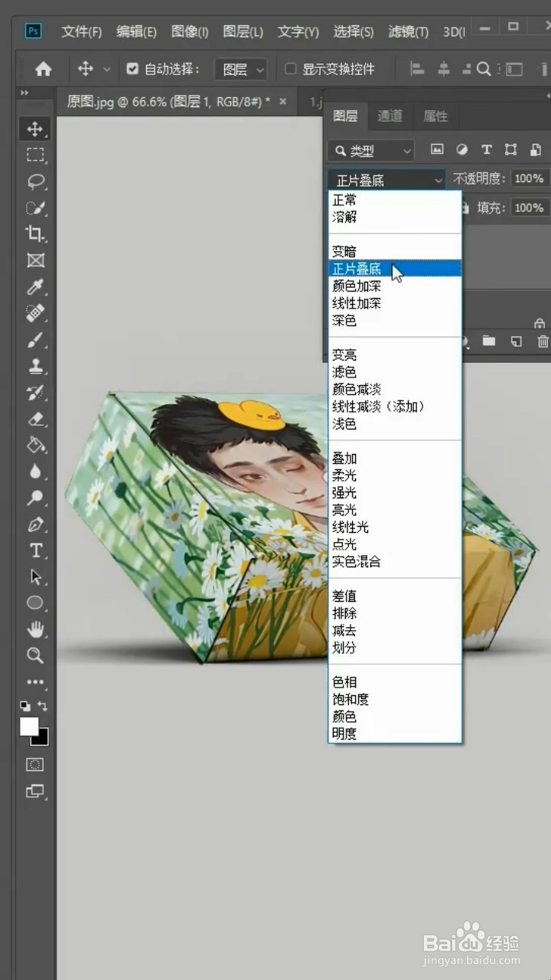Select the Frame tool
The image size is (551, 980).
(x=35, y=260)
